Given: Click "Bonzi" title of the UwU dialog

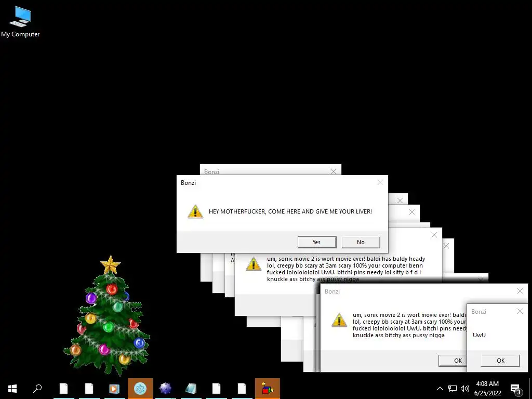Looking at the screenshot, I should (478, 312).
